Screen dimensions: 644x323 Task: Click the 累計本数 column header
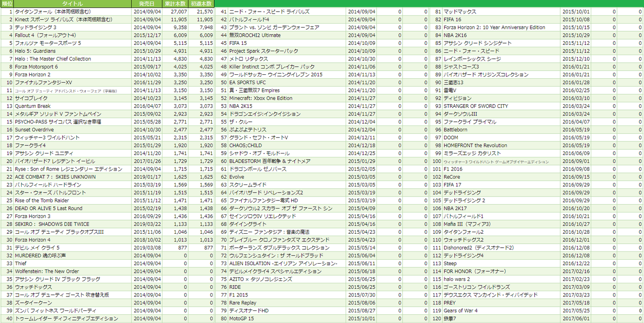pos(175,3)
